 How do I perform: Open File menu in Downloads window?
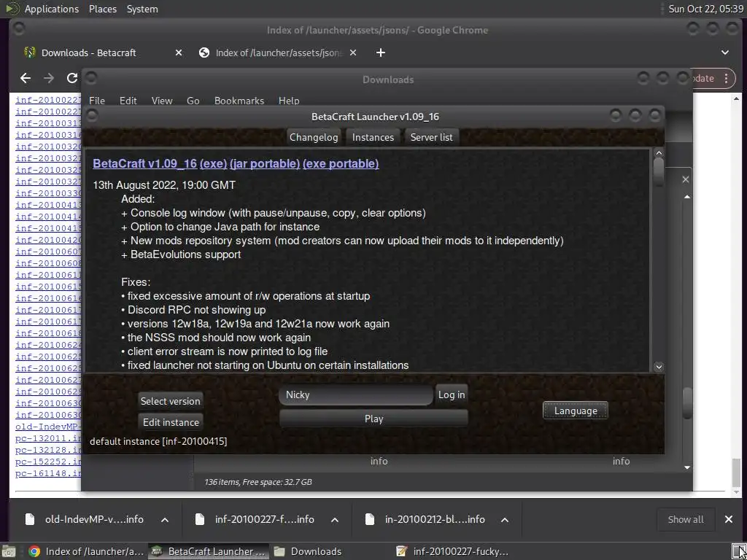[x=97, y=101]
